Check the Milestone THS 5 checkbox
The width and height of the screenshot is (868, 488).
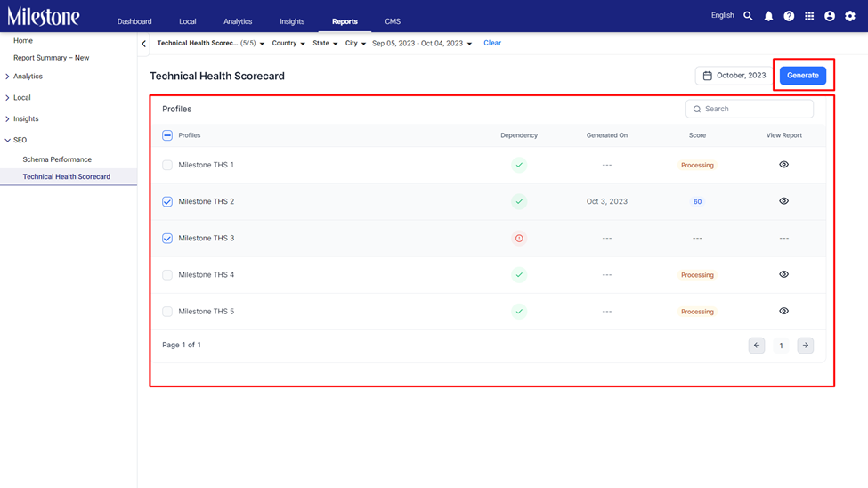[x=167, y=312]
